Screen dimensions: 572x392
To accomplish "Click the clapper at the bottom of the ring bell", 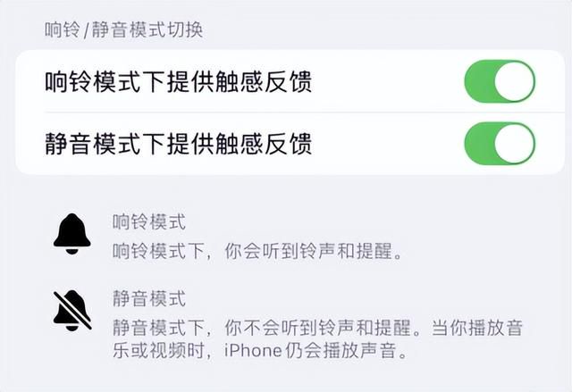I will (x=71, y=251).
